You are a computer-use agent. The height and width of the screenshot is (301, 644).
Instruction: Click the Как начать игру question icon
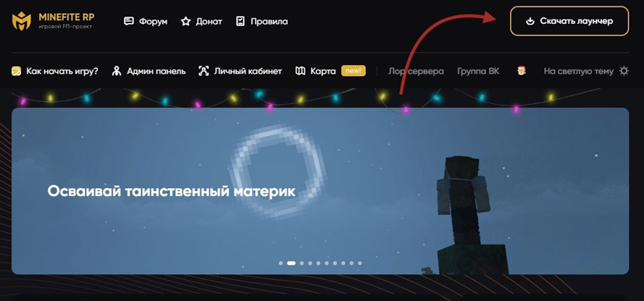coord(17,71)
